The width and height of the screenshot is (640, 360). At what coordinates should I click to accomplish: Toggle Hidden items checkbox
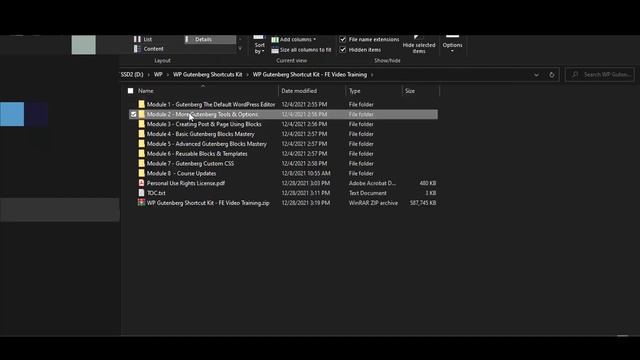tap(342, 49)
